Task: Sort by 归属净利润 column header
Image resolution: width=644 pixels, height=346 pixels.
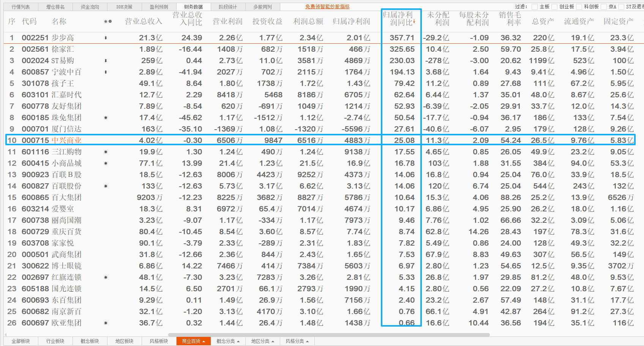Action: point(351,21)
